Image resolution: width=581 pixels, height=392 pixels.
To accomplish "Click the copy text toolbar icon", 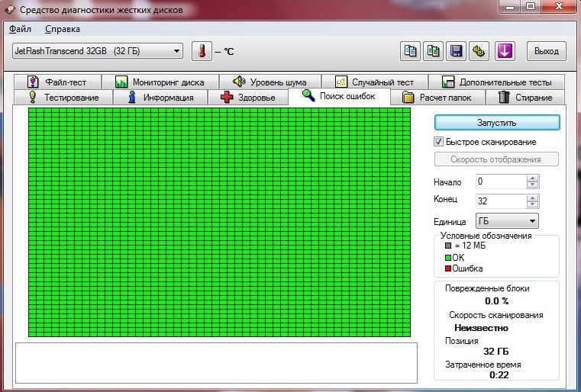I will 411,51.
